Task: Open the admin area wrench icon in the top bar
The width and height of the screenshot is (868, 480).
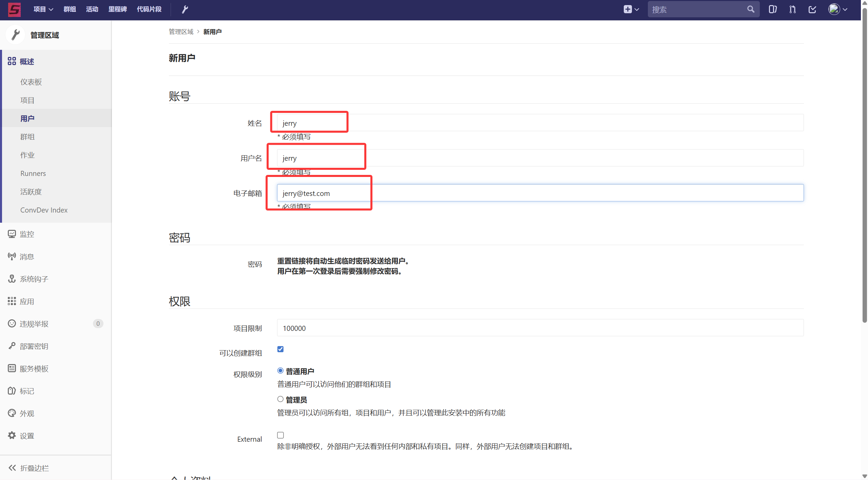Action: pos(185,9)
